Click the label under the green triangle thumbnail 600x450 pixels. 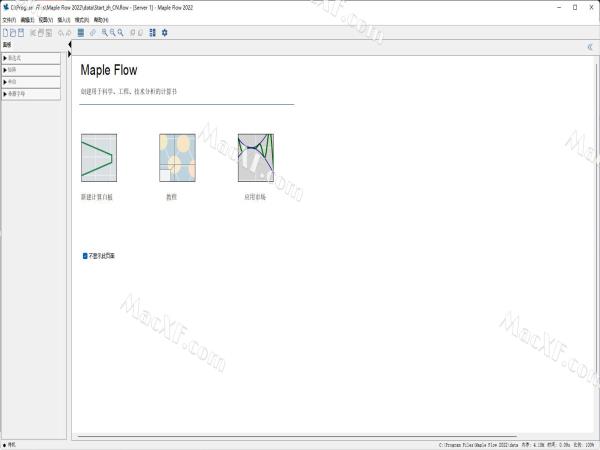96,197
